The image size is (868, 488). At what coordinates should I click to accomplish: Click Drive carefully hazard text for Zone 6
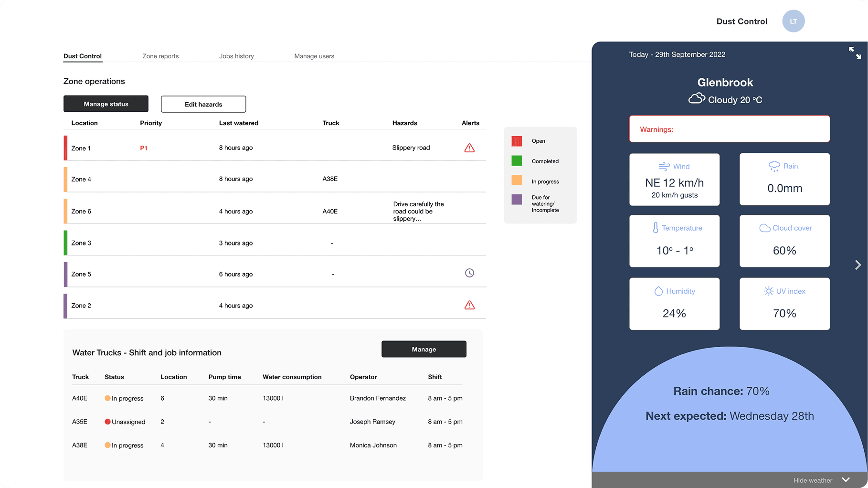(418, 212)
